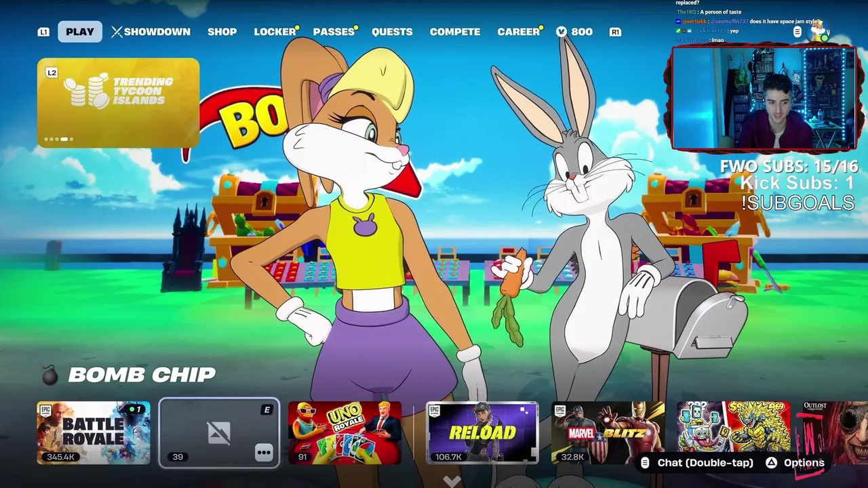Viewport: 868px width, 488px height.
Task: Click the no-image placeholder icon
Action: (x=219, y=432)
